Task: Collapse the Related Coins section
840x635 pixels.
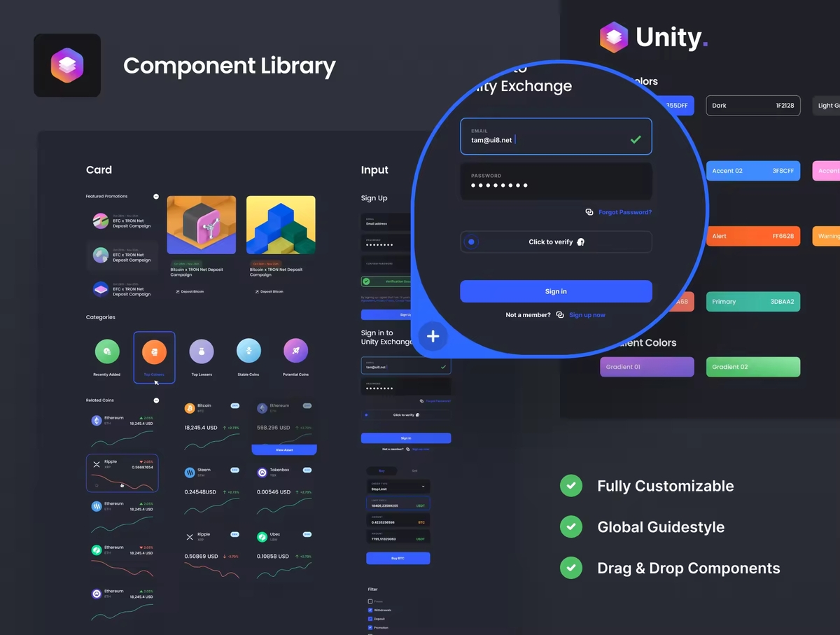Action: (156, 400)
